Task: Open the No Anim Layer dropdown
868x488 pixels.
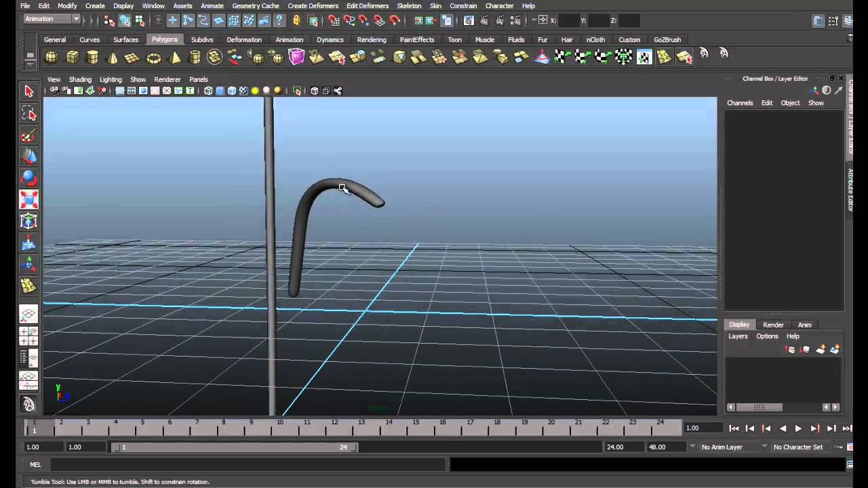Action: point(692,447)
